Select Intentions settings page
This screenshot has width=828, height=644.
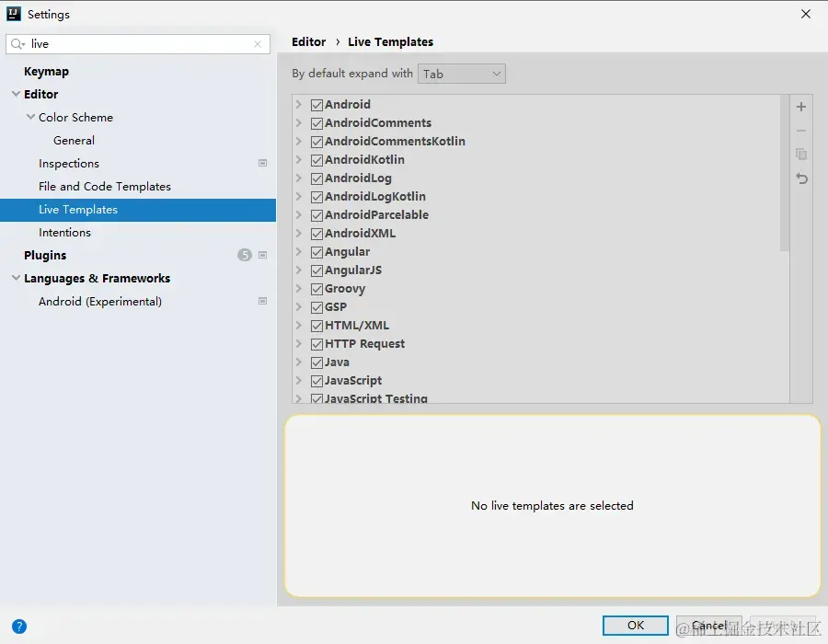coord(64,232)
